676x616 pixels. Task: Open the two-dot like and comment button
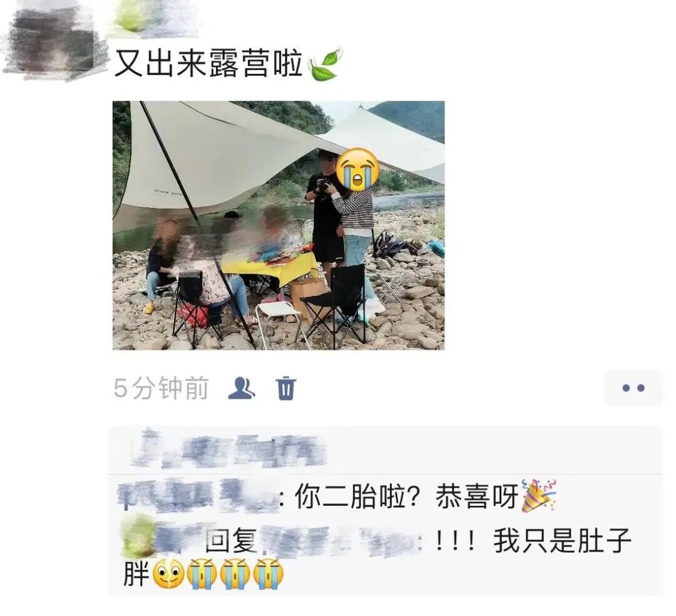[633, 388]
